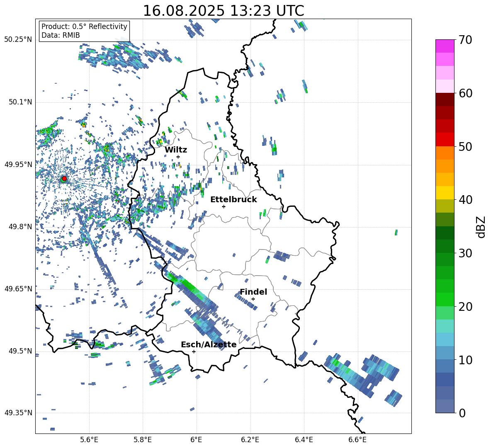Click the 6.4°E longitude label

(304, 440)
